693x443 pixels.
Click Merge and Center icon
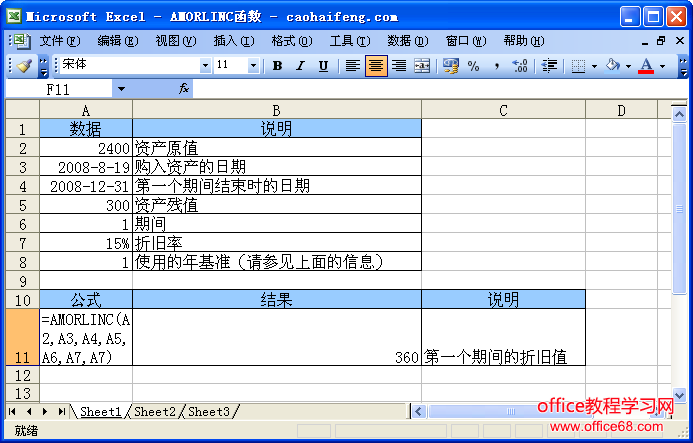(x=422, y=66)
